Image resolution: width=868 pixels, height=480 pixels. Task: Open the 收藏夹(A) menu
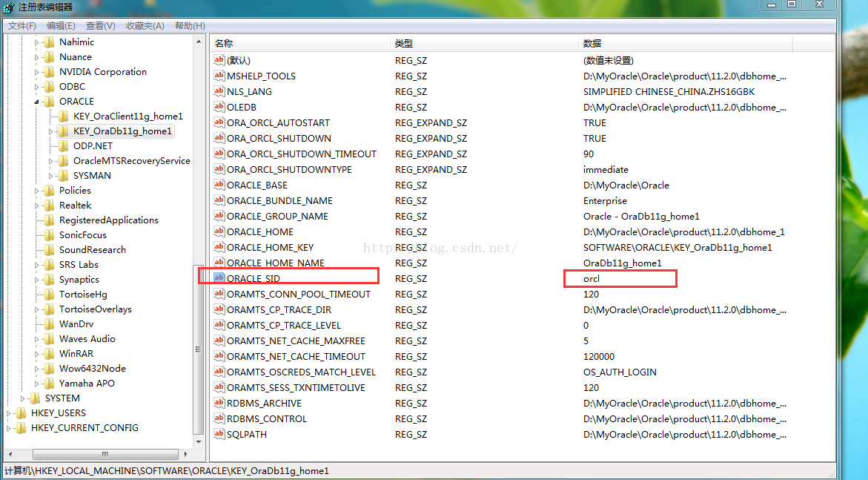(145, 25)
